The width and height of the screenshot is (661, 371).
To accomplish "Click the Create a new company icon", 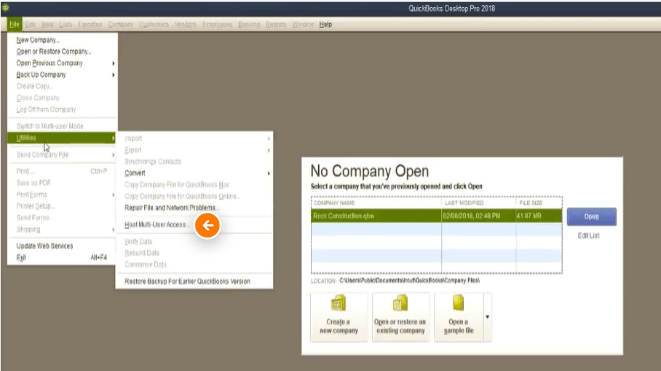I will point(339,303).
